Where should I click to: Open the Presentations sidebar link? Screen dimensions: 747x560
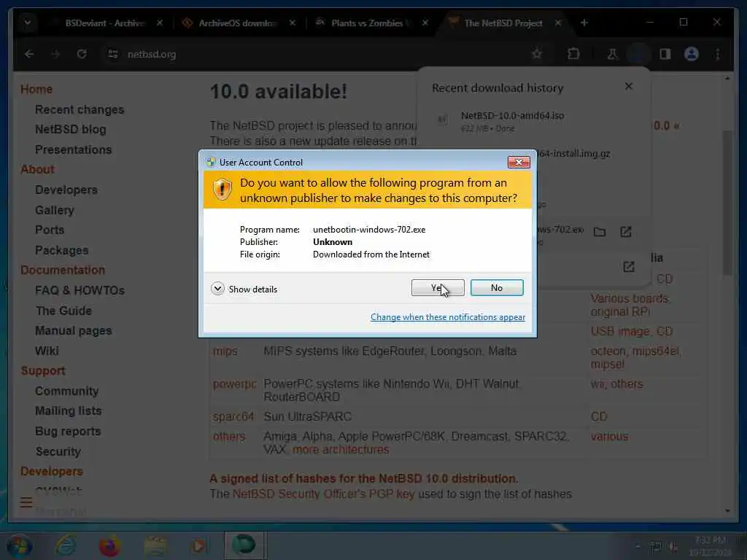(x=74, y=149)
